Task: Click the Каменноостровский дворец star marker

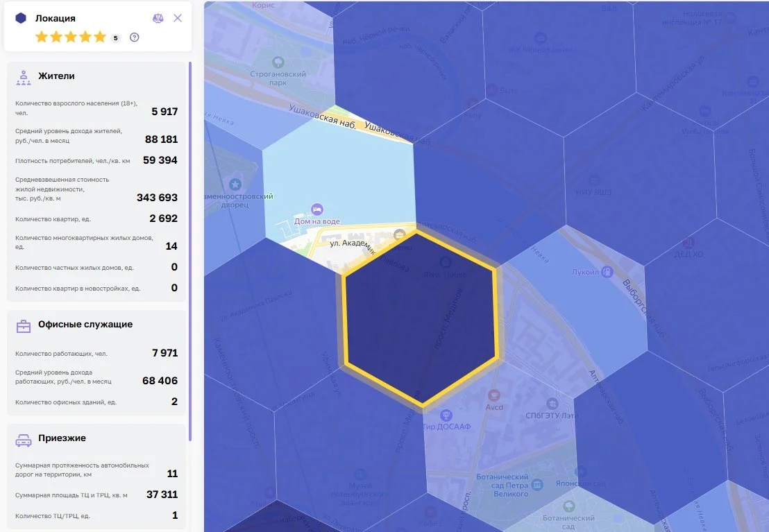Action: coord(235,185)
